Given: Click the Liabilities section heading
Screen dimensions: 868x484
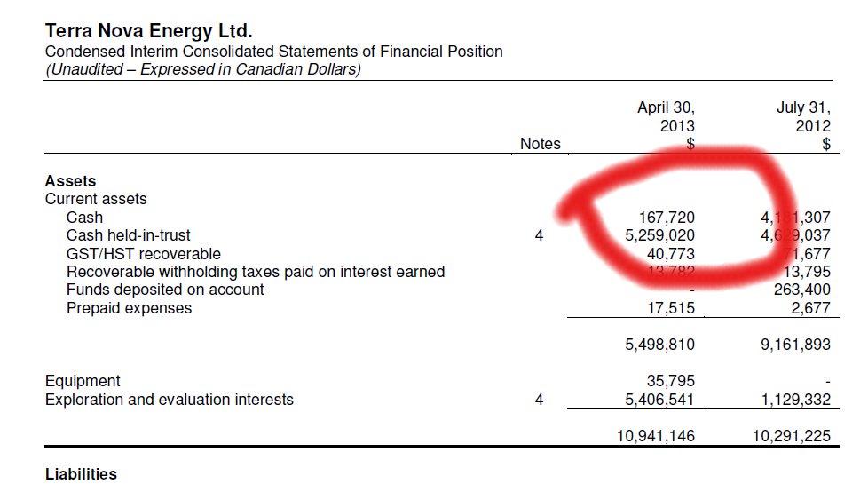Looking at the screenshot, I should pos(81,474).
